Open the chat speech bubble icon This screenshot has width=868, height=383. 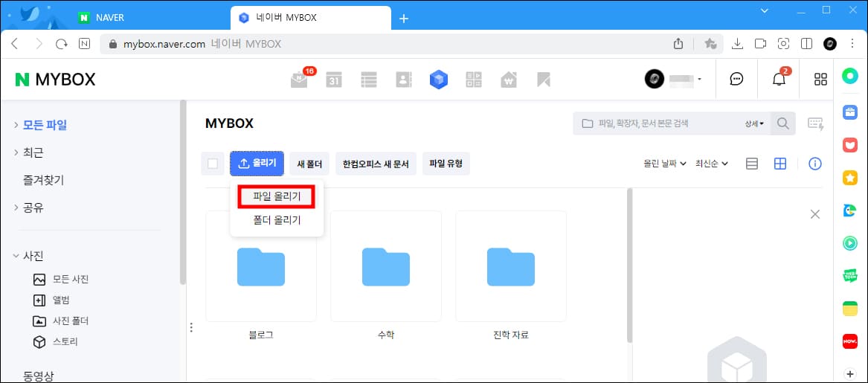point(736,79)
